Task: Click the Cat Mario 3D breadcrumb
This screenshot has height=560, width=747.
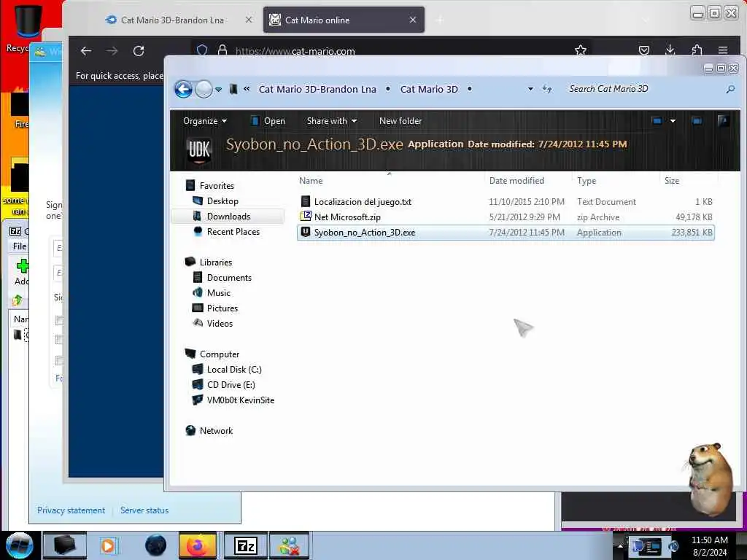Action: pyautogui.click(x=429, y=89)
